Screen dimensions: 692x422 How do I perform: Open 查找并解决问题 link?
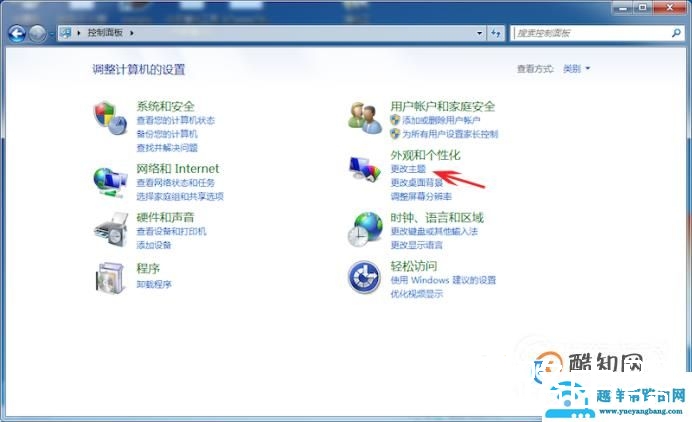[x=167, y=147]
